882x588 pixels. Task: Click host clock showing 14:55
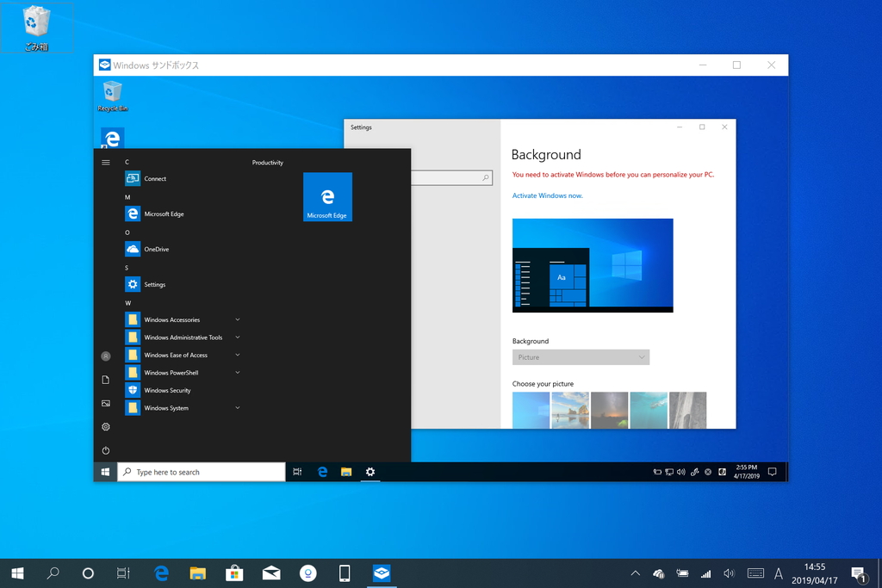click(815, 573)
